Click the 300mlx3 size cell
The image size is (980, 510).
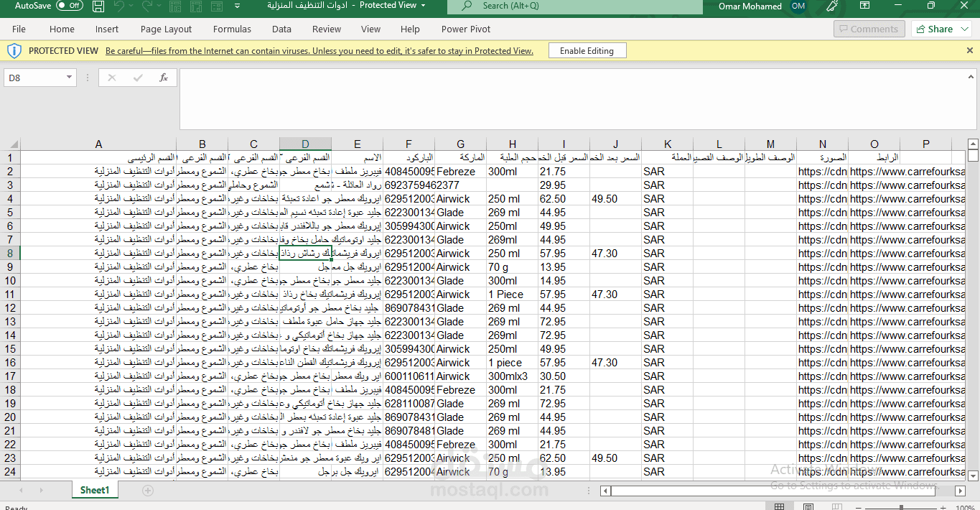[512, 376]
